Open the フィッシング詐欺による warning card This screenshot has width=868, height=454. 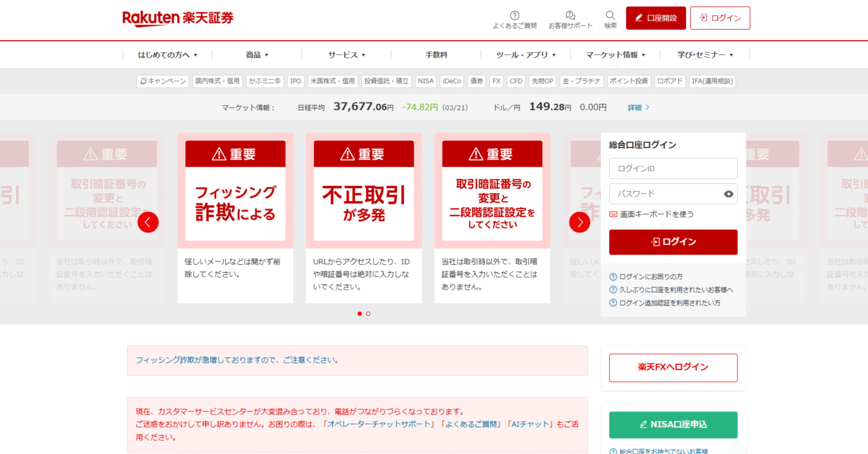pos(235,218)
